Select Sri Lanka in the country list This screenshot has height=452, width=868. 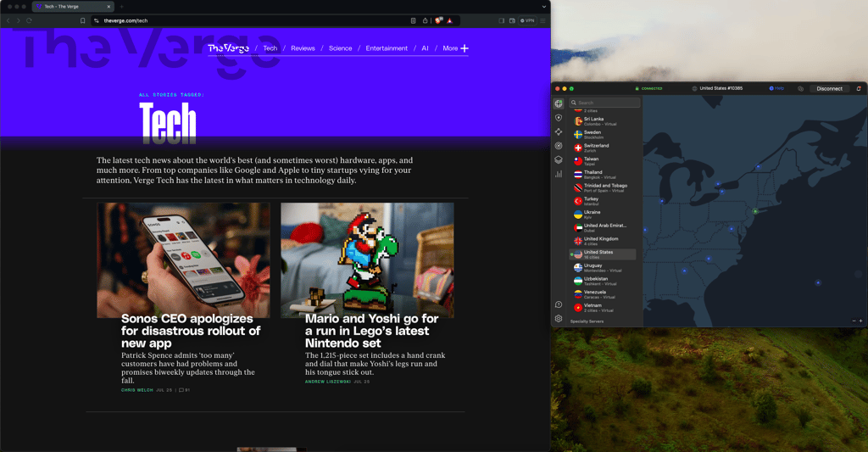pyautogui.click(x=603, y=121)
